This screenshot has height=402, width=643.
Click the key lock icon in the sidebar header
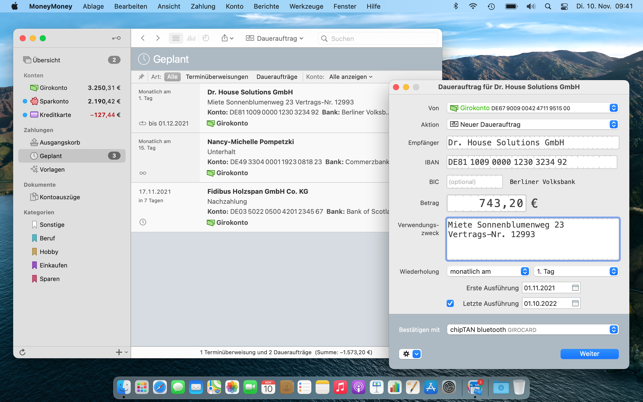click(x=116, y=38)
